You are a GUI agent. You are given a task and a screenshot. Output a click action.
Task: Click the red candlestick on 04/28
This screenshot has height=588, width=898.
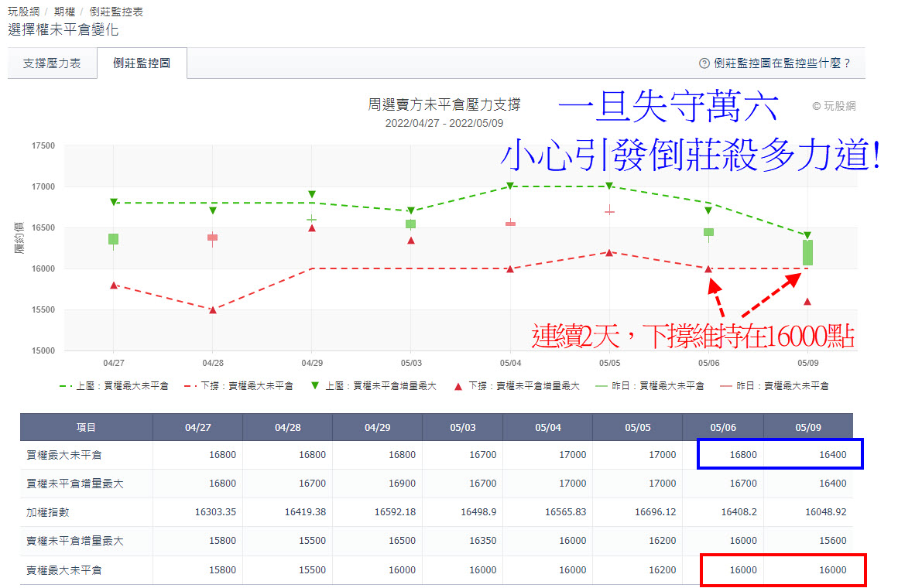(212, 237)
